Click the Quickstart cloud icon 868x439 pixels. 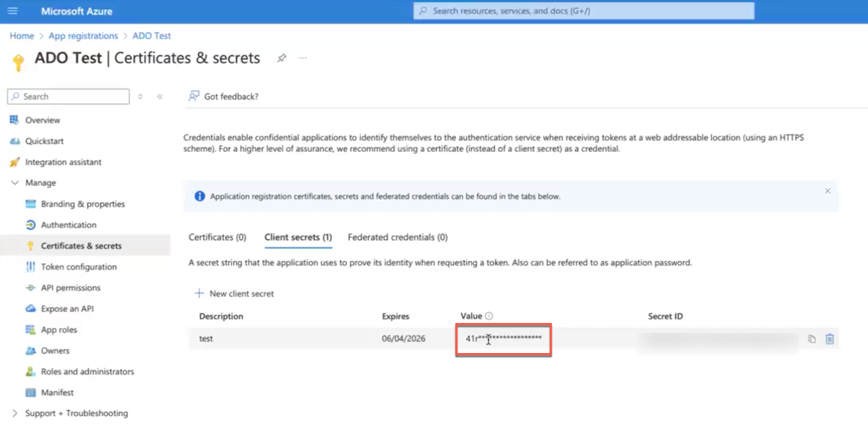point(14,141)
